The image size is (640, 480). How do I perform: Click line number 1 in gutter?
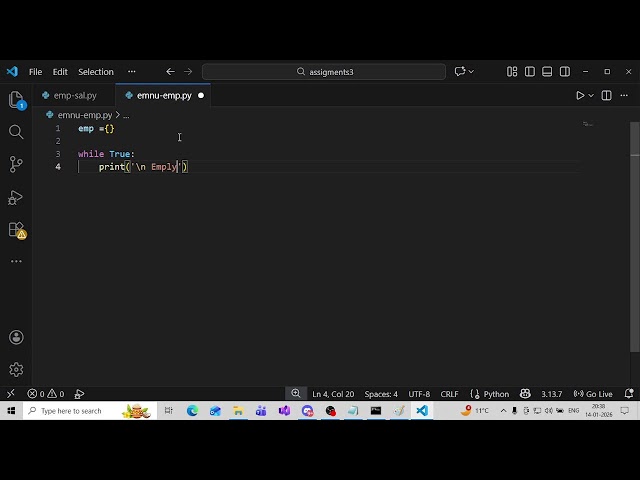(58, 129)
